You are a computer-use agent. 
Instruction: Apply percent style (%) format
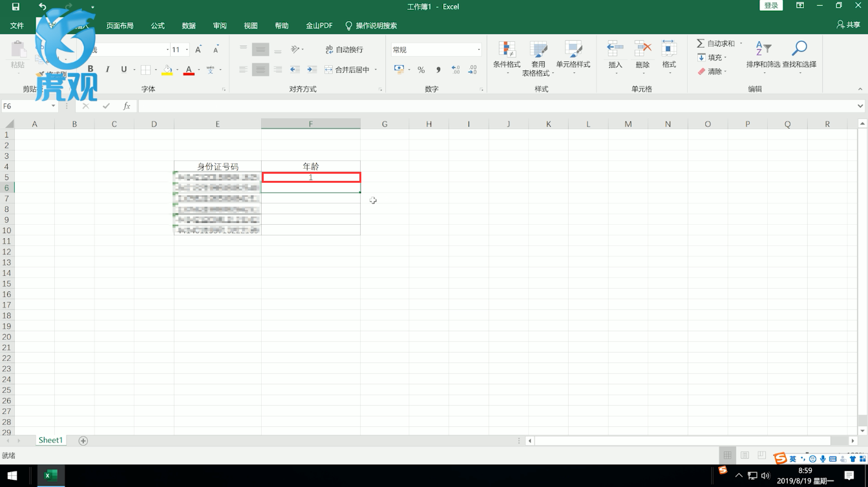[x=421, y=70]
